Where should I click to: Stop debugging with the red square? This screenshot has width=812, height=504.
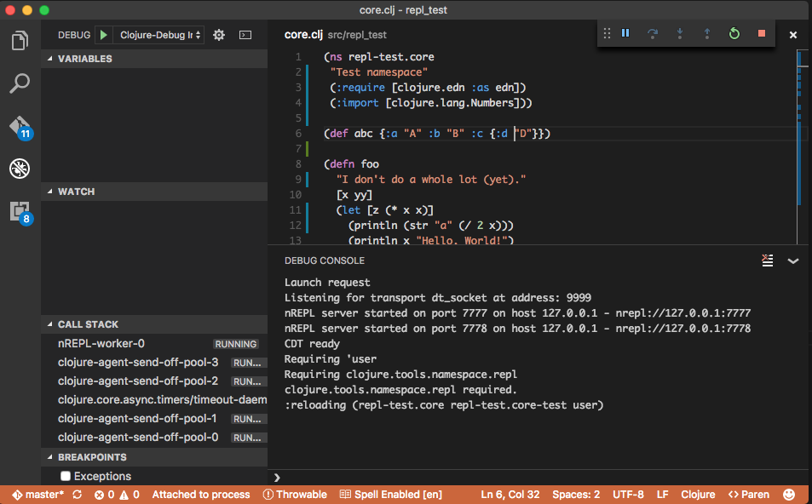[x=762, y=34]
